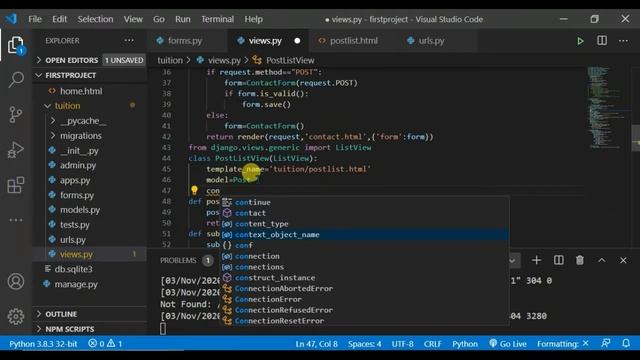Open the Selection menu
640x360 pixels.
coord(96,19)
